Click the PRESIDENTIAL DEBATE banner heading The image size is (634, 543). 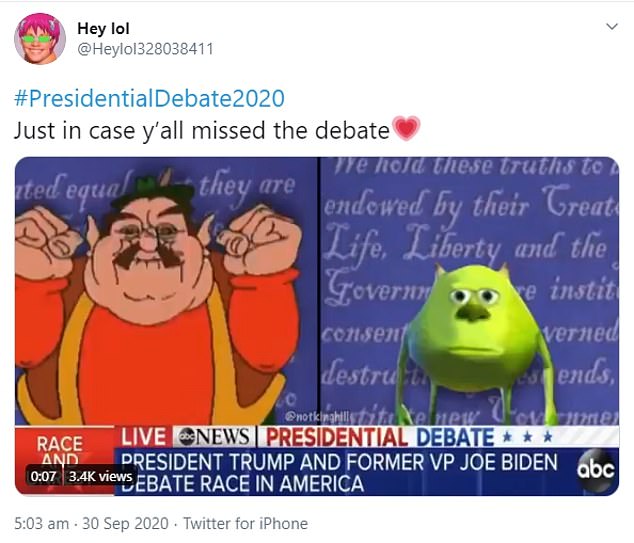pos(379,437)
